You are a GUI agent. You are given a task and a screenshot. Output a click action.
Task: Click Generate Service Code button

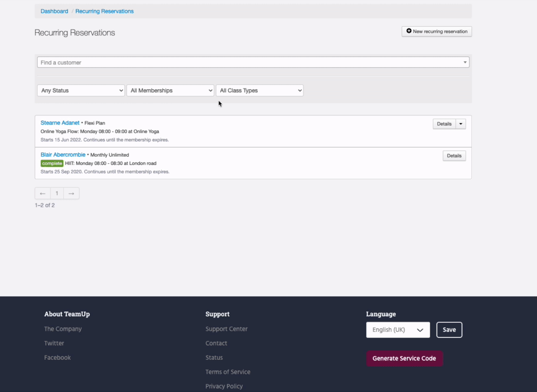point(404,358)
